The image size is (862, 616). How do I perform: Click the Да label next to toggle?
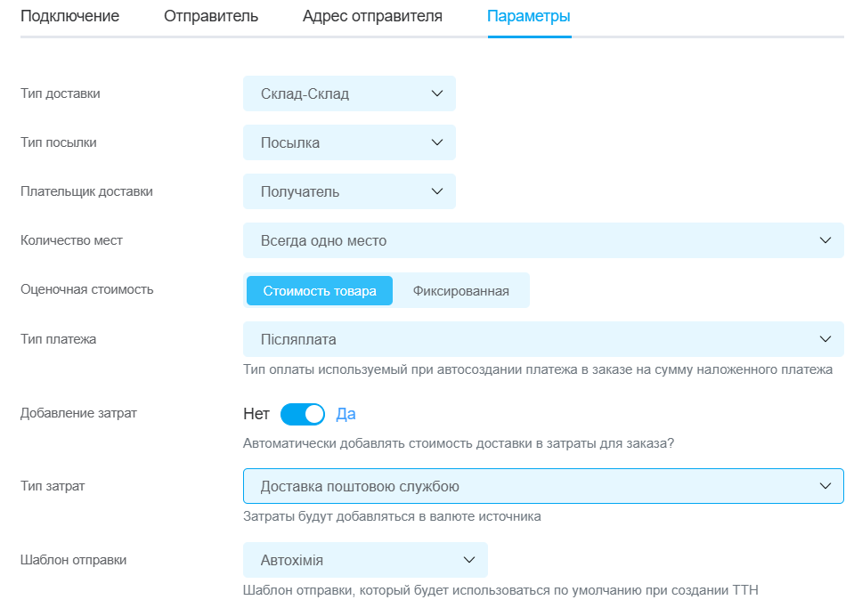(346, 414)
